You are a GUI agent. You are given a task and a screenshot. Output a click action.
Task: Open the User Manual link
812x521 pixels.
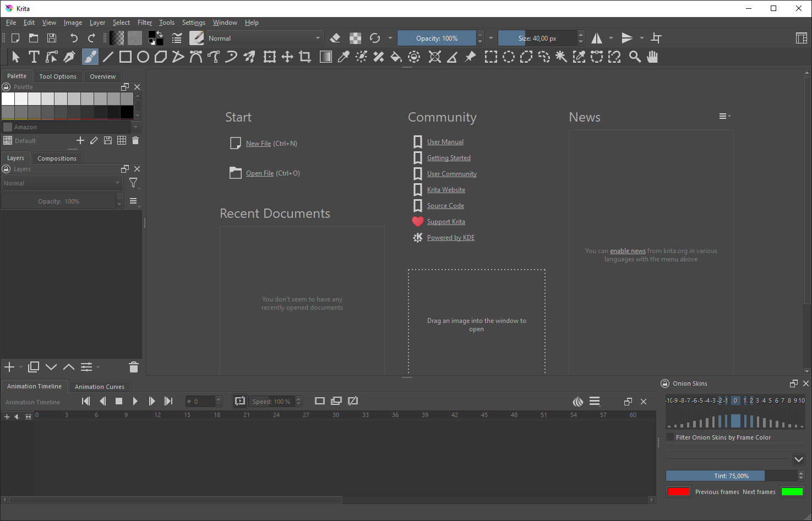445,142
